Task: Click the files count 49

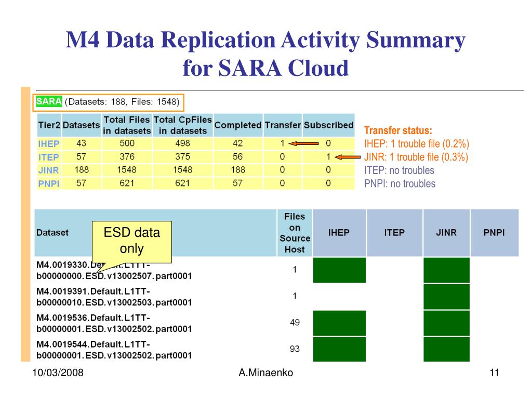Action: click(295, 322)
